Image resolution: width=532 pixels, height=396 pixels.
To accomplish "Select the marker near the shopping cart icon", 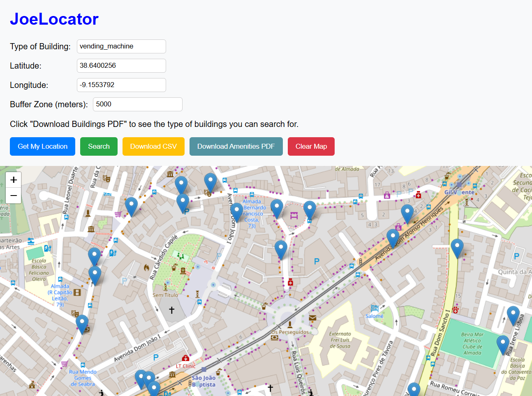I will pyautogui.click(x=131, y=206).
